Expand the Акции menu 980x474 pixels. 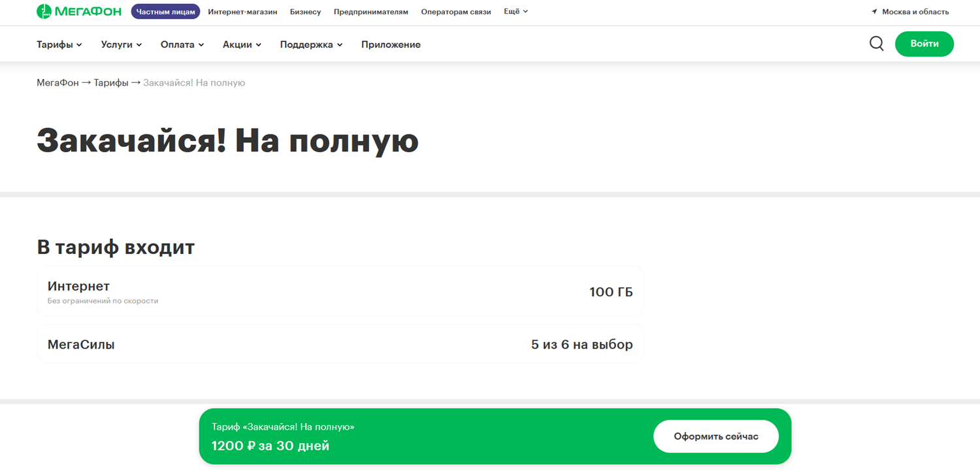(x=242, y=44)
